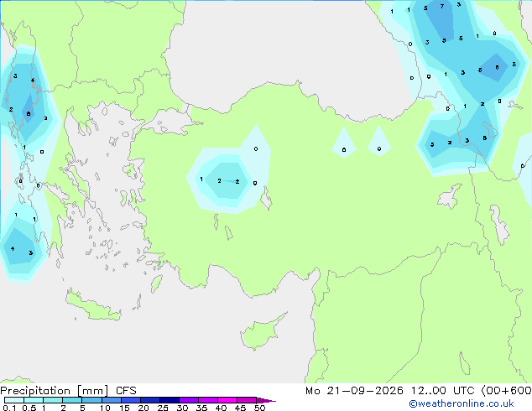Pick the legend swatch between 45 and 50
532x411 pixels.
click(x=247, y=400)
